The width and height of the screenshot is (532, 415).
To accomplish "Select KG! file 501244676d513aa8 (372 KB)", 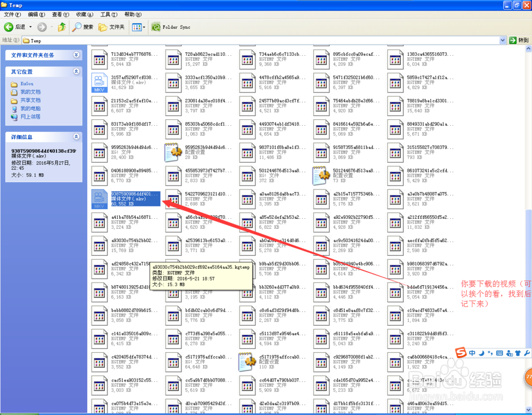I will (272, 176).
